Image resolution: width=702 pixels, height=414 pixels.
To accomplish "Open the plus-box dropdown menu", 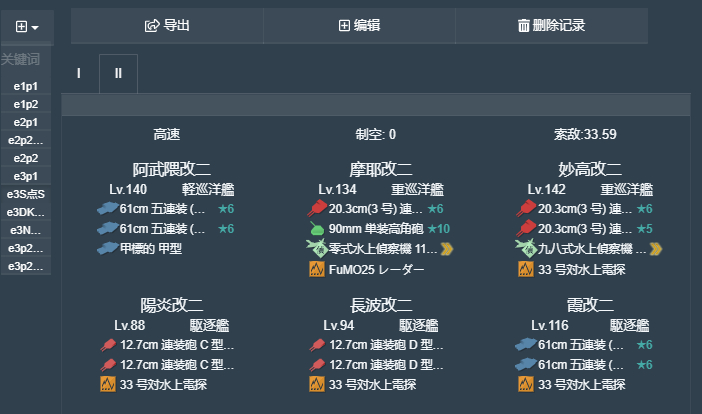I will point(27,26).
